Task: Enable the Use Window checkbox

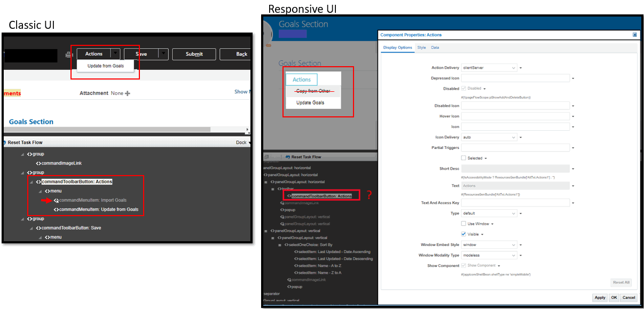Action: click(x=464, y=224)
